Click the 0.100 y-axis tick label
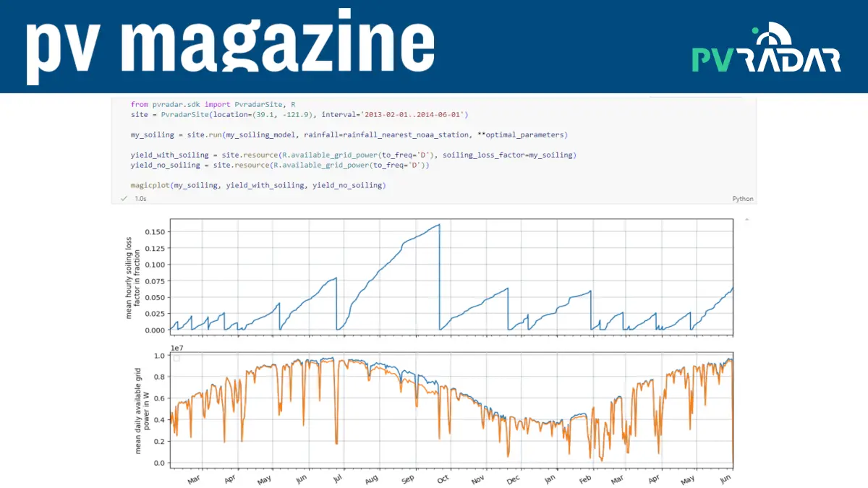This screenshot has height=488, width=868. 156,265
